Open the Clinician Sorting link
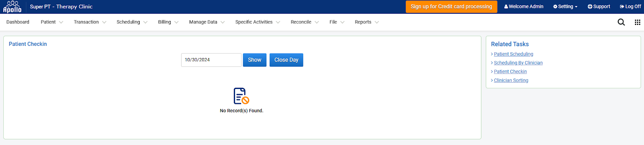 coord(511,81)
